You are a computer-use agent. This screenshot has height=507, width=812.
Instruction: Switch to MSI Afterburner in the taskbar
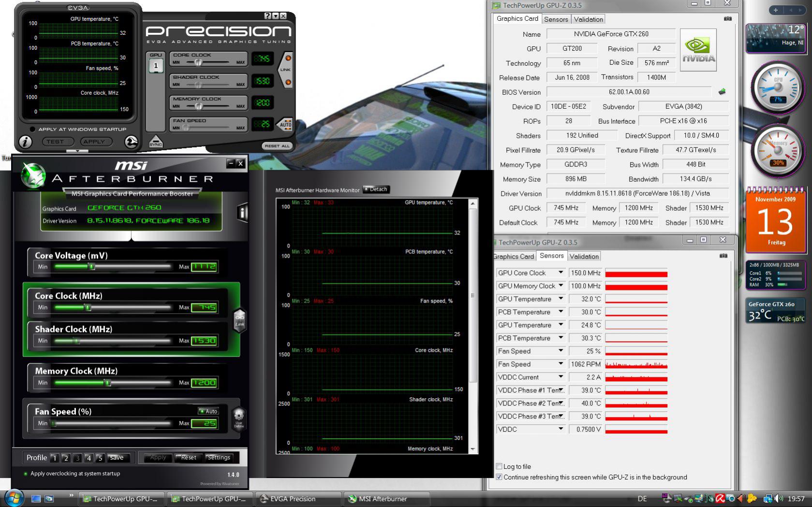(x=387, y=499)
